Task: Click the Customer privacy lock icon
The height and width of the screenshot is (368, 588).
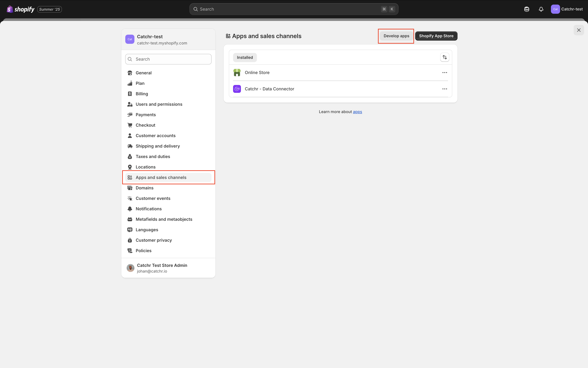Action: point(130,240)
